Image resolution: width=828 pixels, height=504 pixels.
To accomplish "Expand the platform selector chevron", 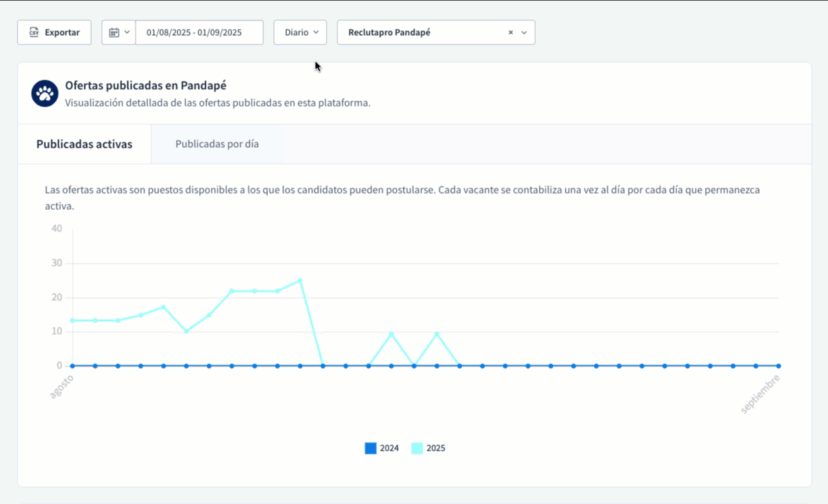I will 524,32.
